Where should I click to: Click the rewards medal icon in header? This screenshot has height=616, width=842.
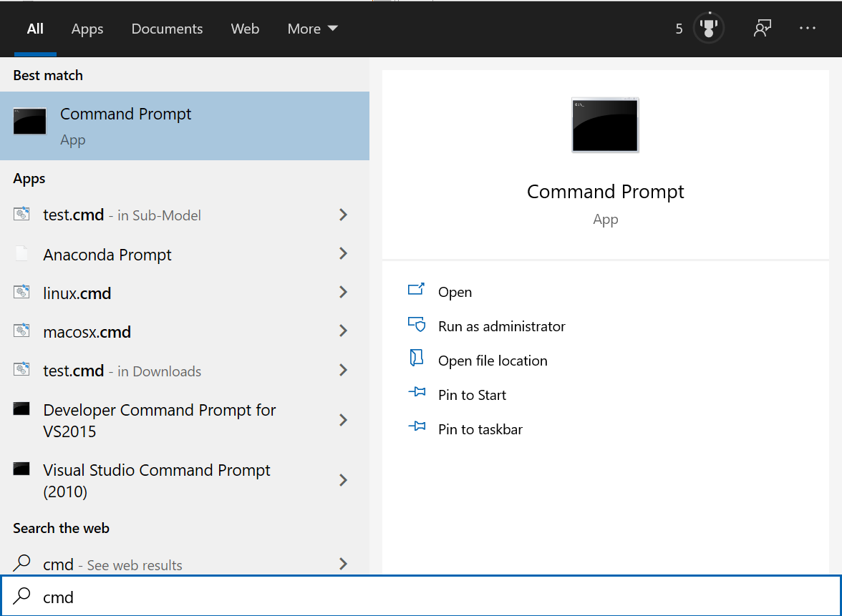coord(709,29)
